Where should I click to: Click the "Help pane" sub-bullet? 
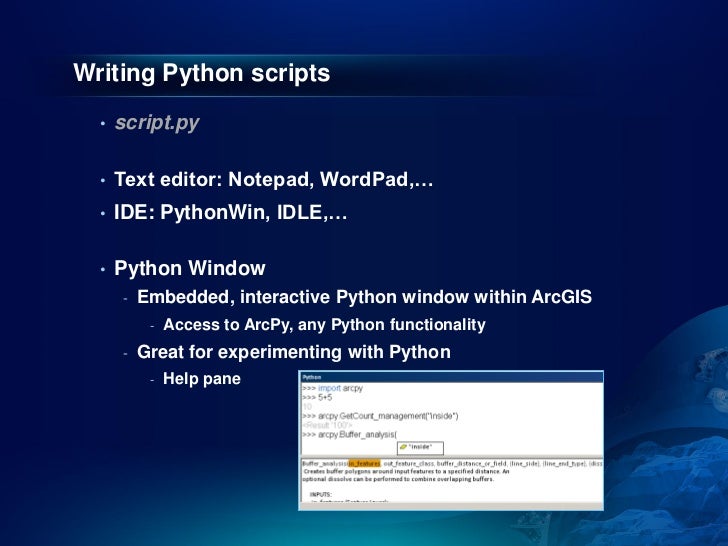coord(202,379)
